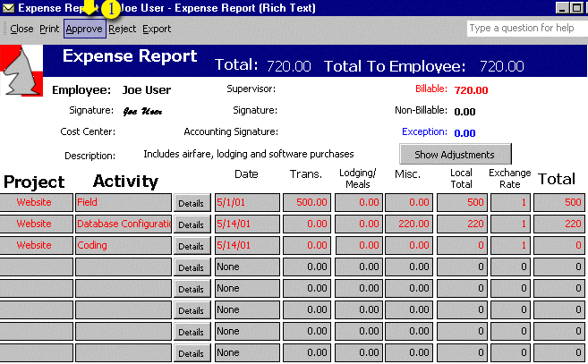Click the Billable label in red
Viewport: 588px width, 364px height.
click(431, 89)
